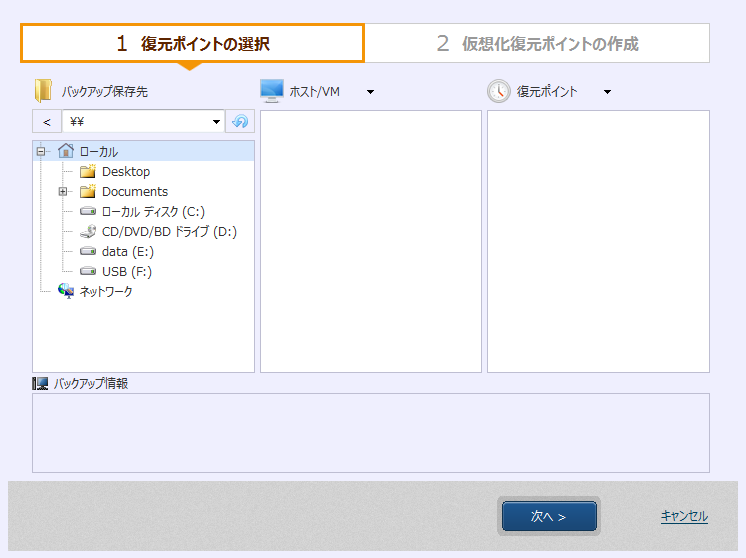746x558 pixels.
Task: Click the USB (F:) drive icon
Action: click(88, 272)
